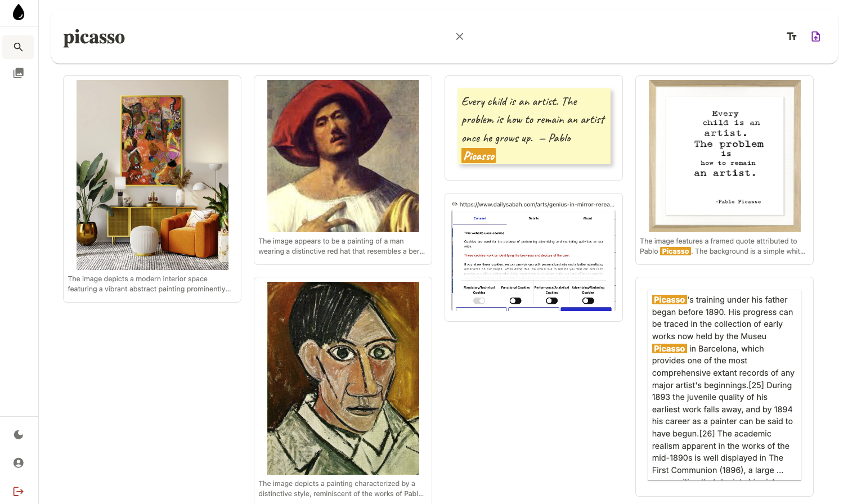Clear the picasso search query
Screen dimensions: 848x504
[460, 37]
